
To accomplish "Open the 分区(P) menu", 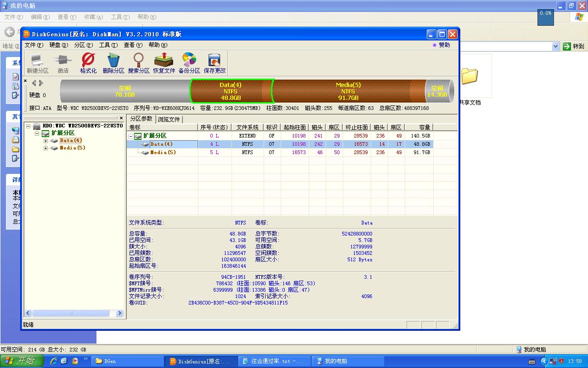I will [83, 45].
